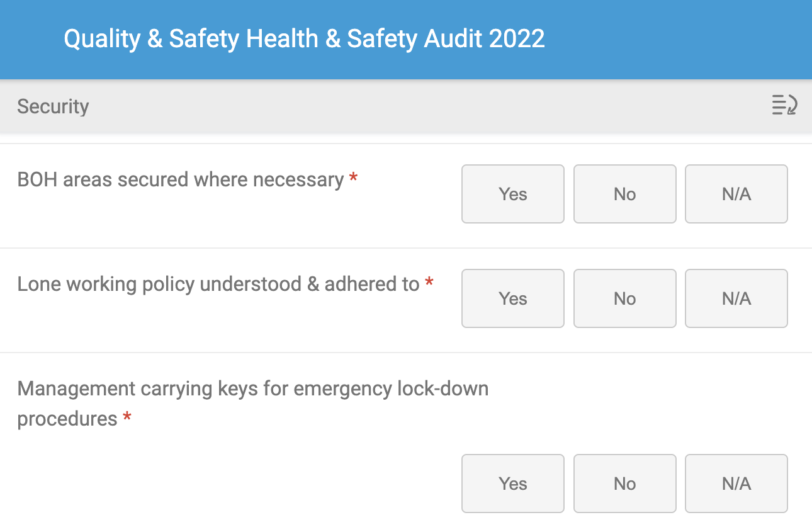Set lone working policy to N/A
This screenshot has height=532, width=812.
pyautogui.click(x=736, y=298)
